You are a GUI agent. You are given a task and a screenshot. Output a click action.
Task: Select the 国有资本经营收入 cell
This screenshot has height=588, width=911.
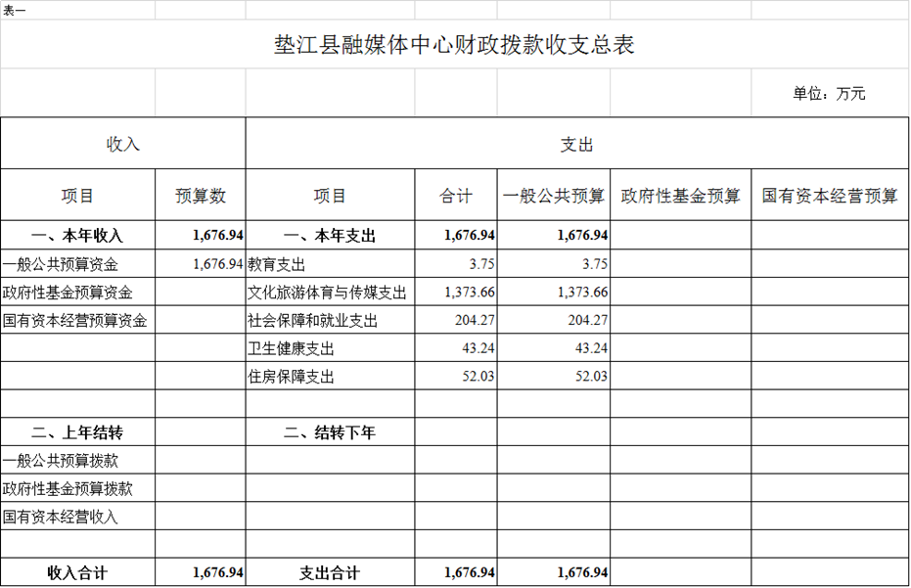pos(61,517)
